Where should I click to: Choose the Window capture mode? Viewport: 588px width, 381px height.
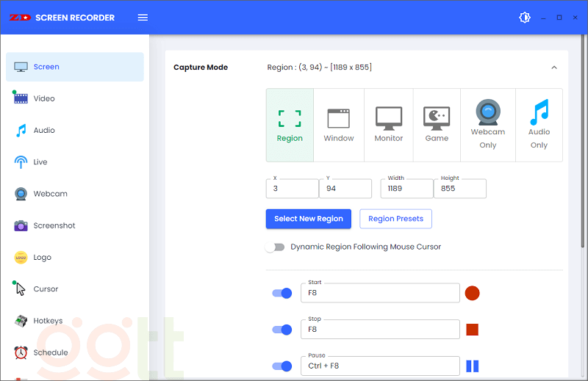pos(339,125)
